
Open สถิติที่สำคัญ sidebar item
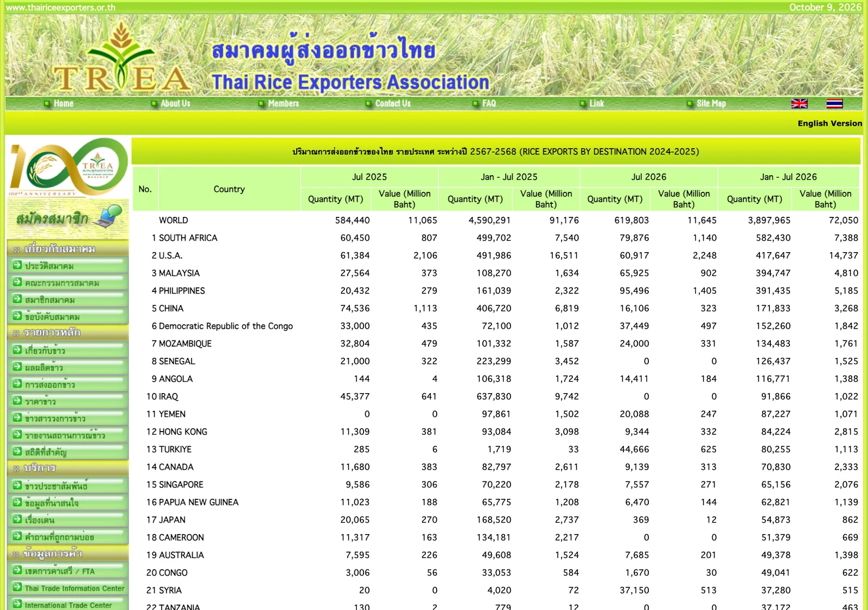click(x=68, y=452)
